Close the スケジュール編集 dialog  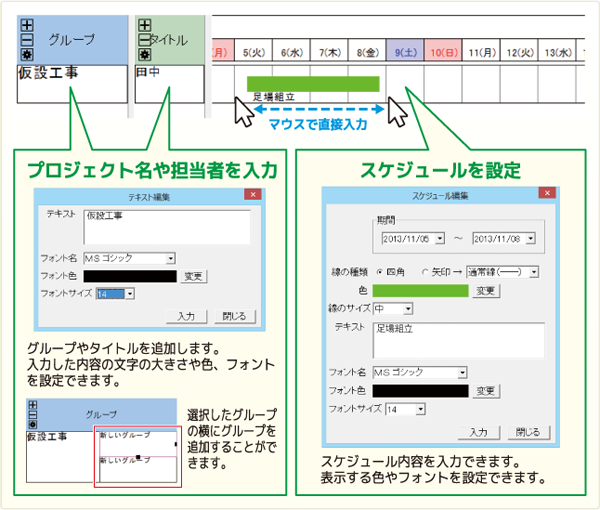tap(547, 193)
